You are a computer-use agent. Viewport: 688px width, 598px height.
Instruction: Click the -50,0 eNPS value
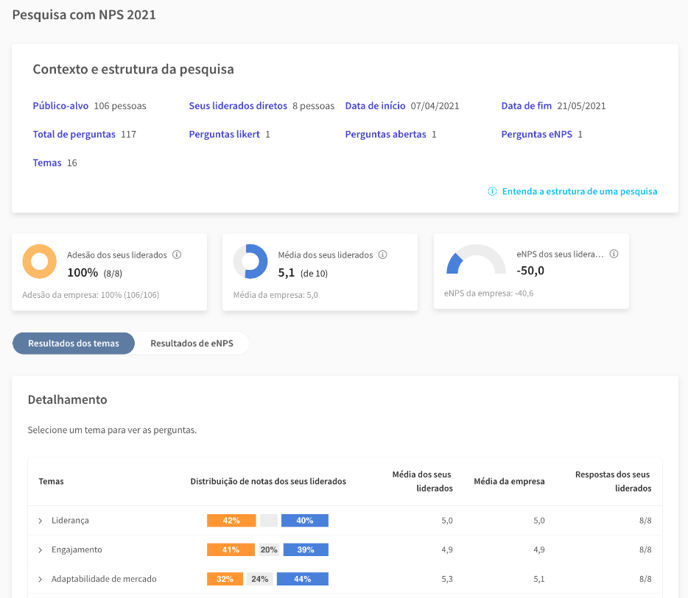[530, 271]
